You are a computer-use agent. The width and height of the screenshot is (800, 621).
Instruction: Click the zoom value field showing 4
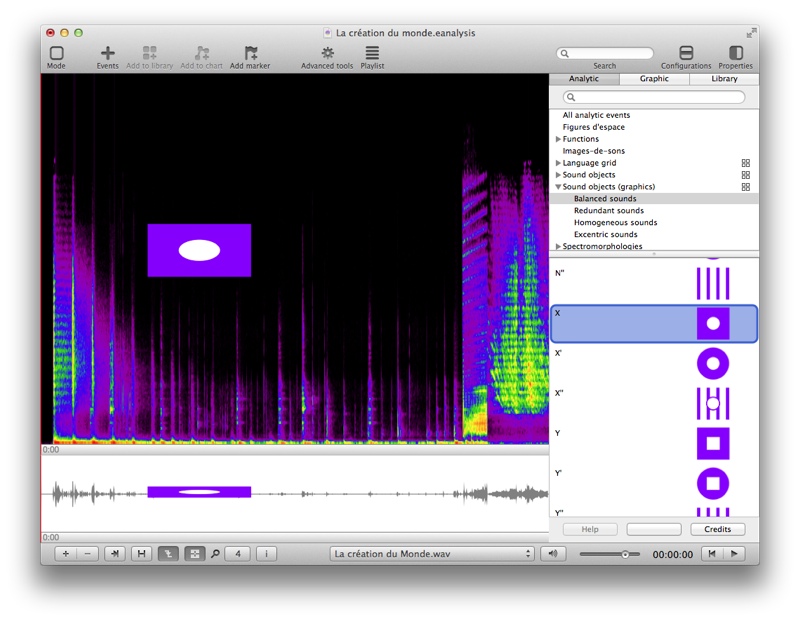(x=238, y=554)
